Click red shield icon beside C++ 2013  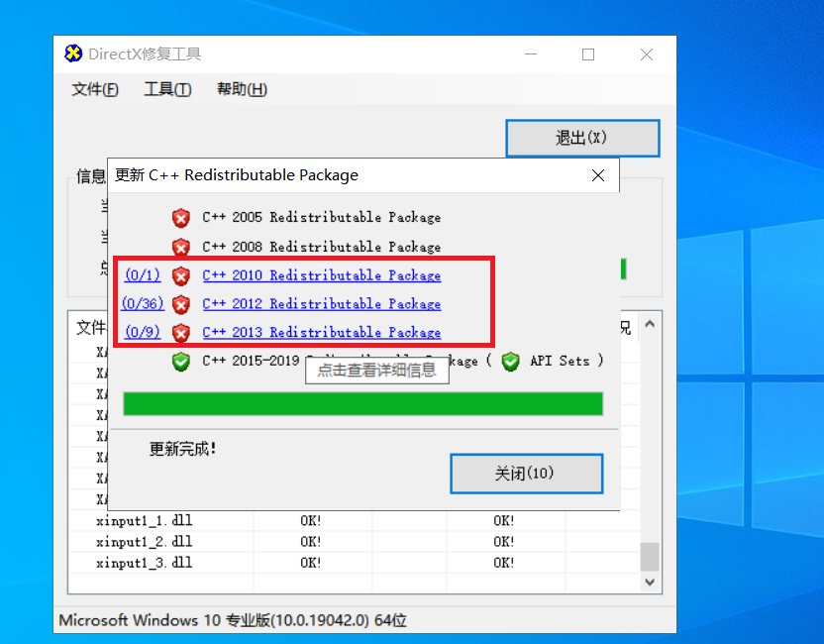click(181, 332)
